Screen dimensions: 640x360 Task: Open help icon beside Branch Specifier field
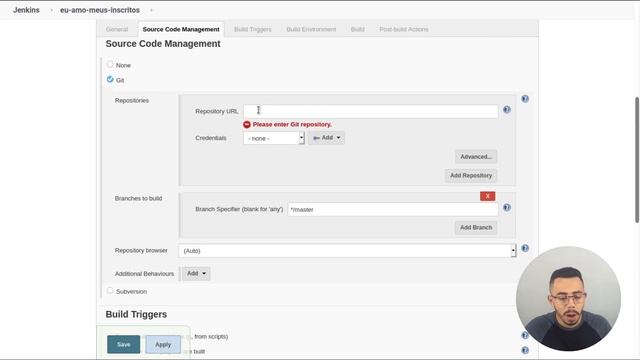coord(507,207)
